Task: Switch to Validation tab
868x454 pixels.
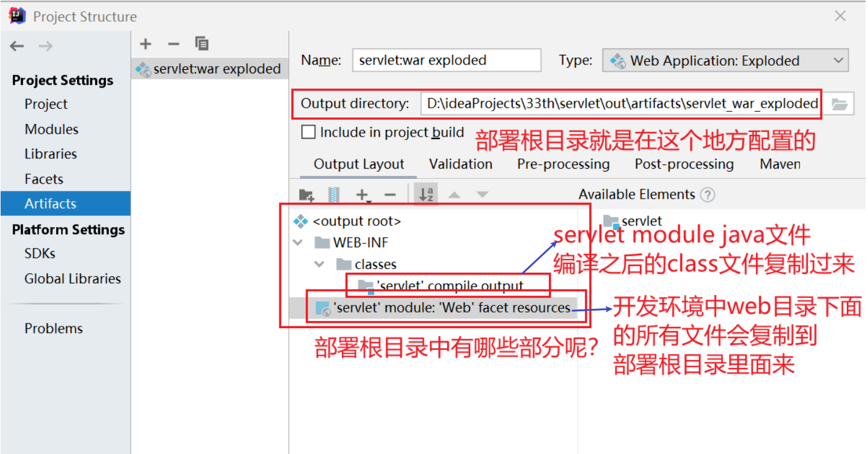Action: pyautogui.click(x=460, y=164)
